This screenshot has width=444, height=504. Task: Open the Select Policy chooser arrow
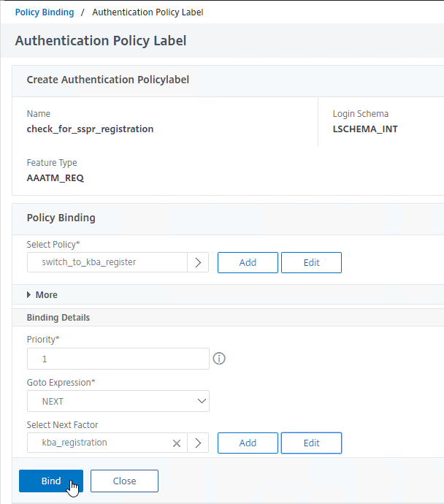198,262
